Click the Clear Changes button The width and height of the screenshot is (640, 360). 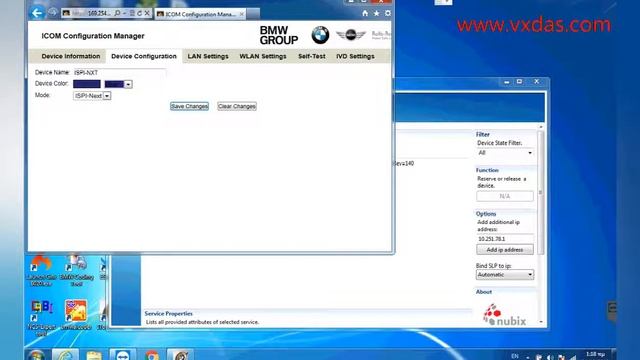(237, 106)
